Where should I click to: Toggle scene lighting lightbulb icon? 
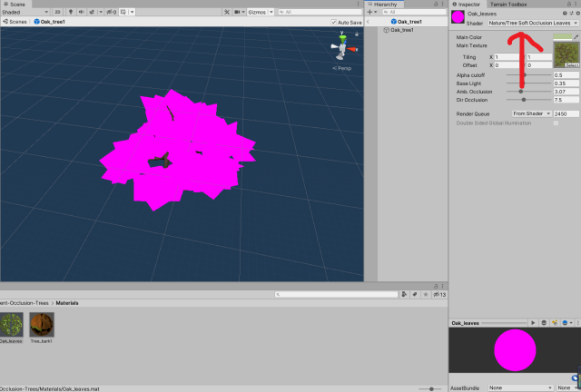(x=70, y=12)
